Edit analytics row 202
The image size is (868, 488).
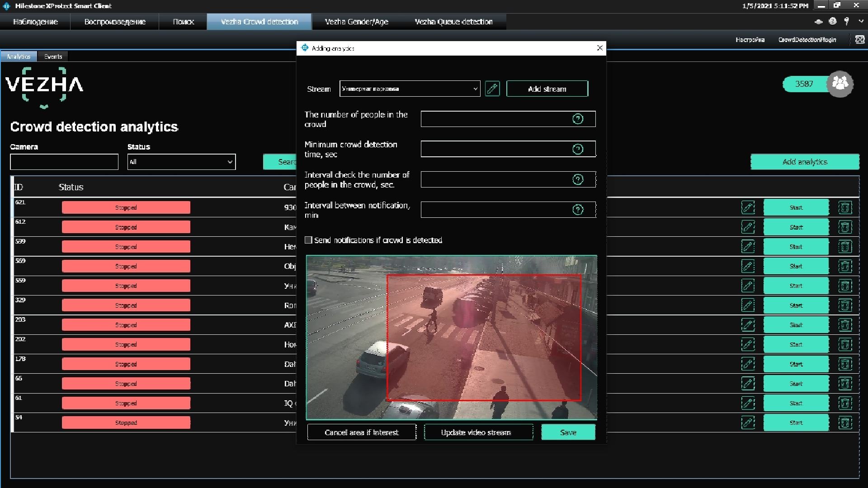[x=748, y=344]
